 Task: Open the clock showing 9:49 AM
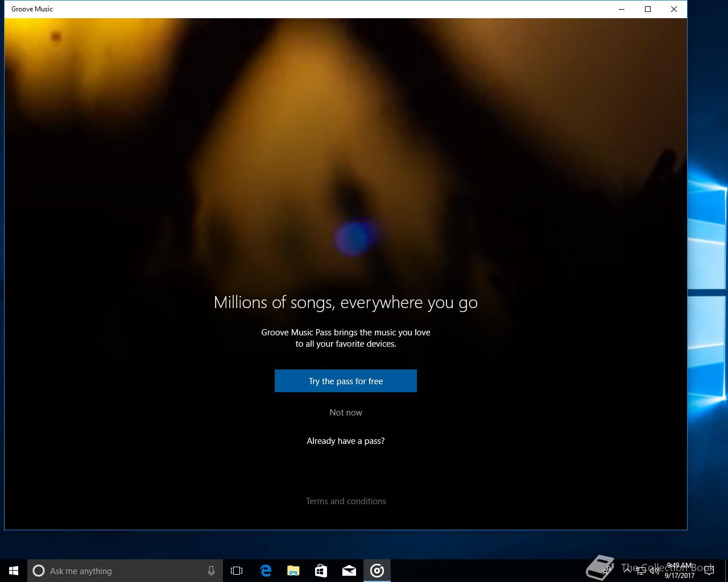pyautogui.click(x=679, y=571)
